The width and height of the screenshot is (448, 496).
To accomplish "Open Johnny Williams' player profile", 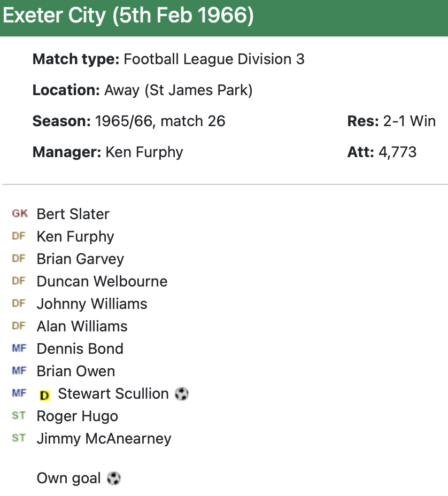I will tap(91, 304).
